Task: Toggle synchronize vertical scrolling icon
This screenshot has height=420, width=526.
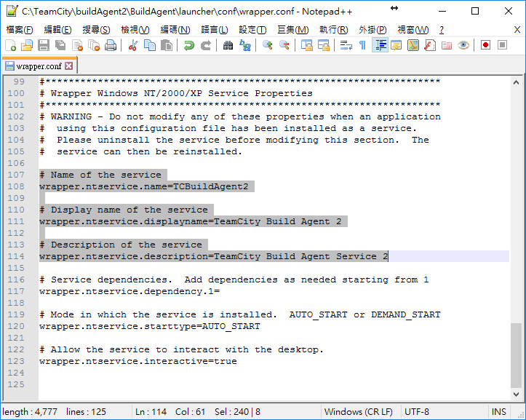Action: (306, 45)
